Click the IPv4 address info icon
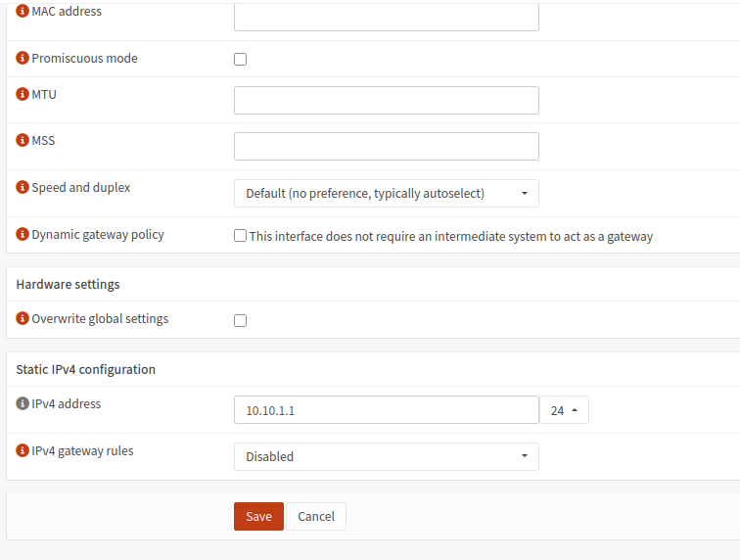The image size is (740, 560). click(x=23, y=404)
